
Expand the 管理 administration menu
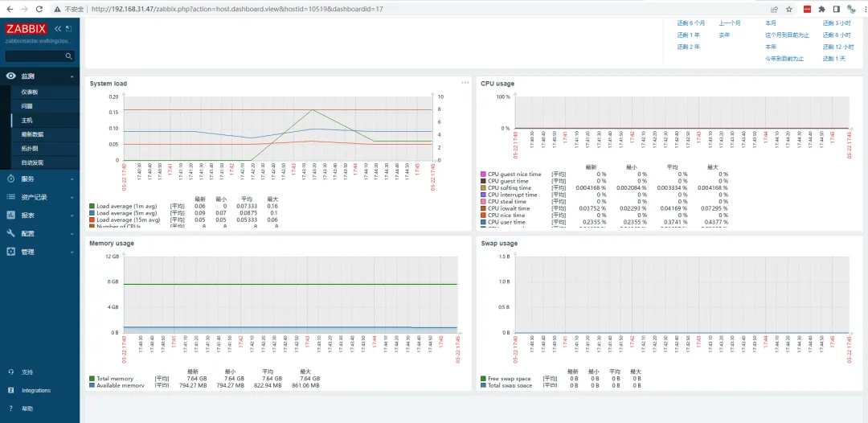click(x=40, y=252)
